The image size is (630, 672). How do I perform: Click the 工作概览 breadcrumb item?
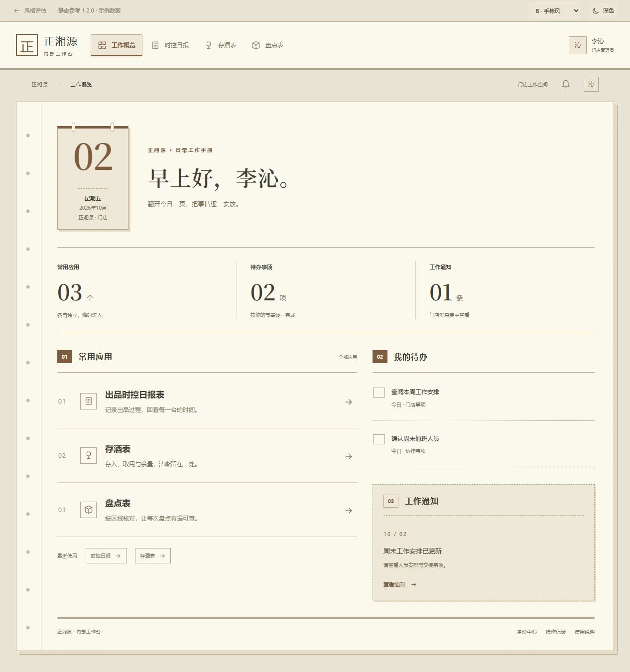point(81,85)
